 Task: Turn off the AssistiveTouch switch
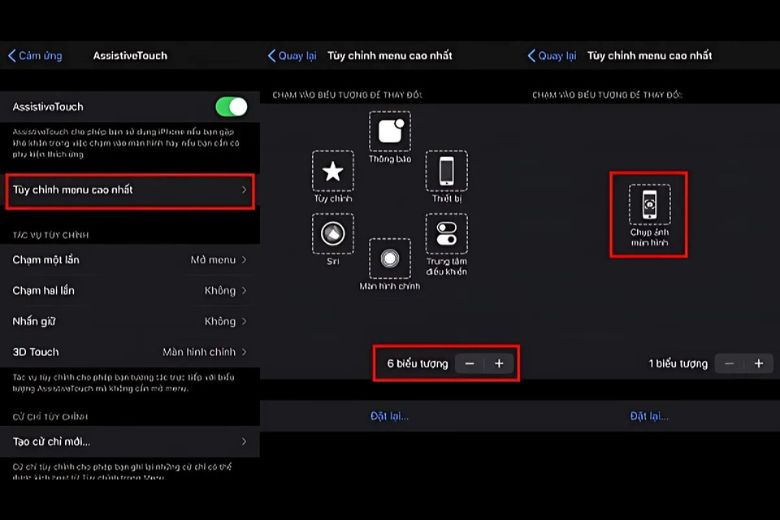point(231,106)
